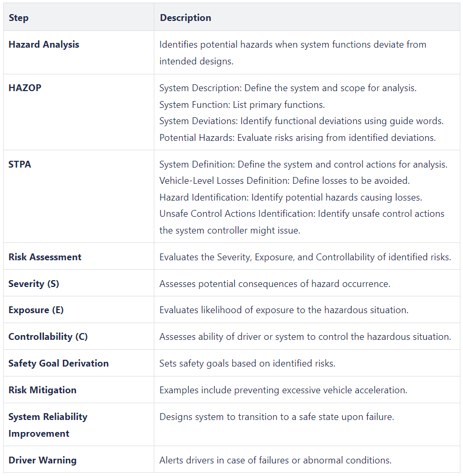Click the Potential Hazards description line

pyautogui.click(x=297, y=137)
